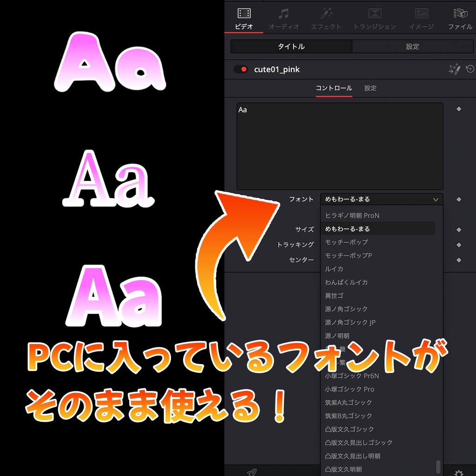Switch to the 設定 tab beside タイトル
The height and width of the screenshot is (476, 476).
[x=413, y=46]
